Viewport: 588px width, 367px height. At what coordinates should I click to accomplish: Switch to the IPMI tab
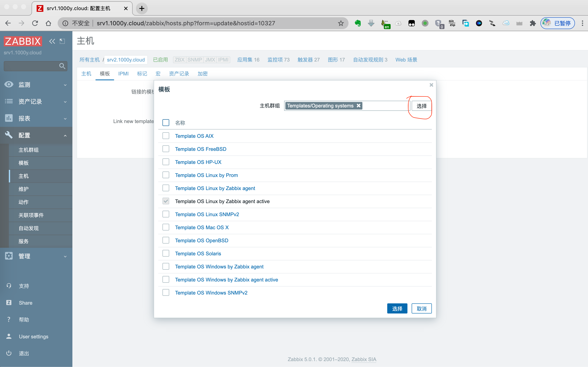[x=123, y=74]
